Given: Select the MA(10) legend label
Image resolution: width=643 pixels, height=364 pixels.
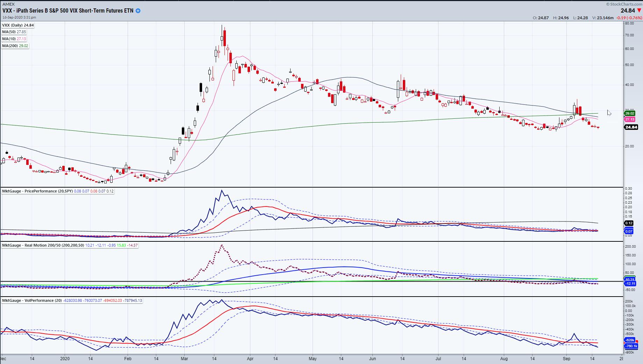Looking at the screenshot, I should click(14, 39).
